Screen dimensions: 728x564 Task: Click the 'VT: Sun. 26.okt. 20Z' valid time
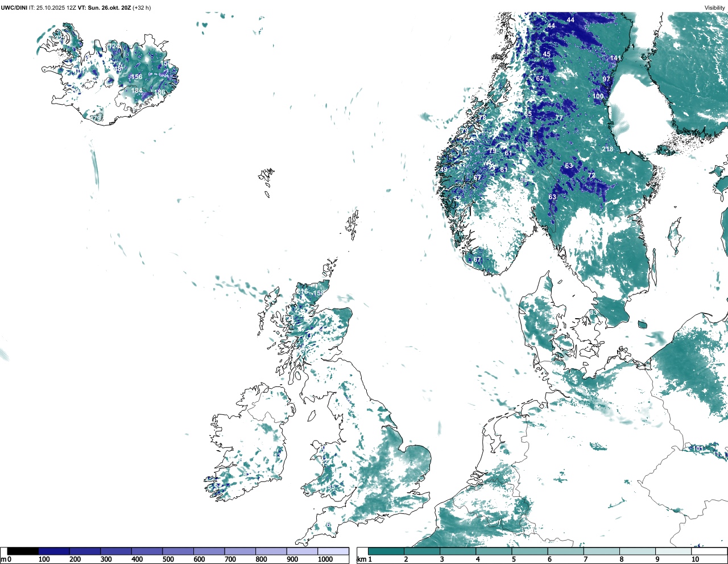104,7
